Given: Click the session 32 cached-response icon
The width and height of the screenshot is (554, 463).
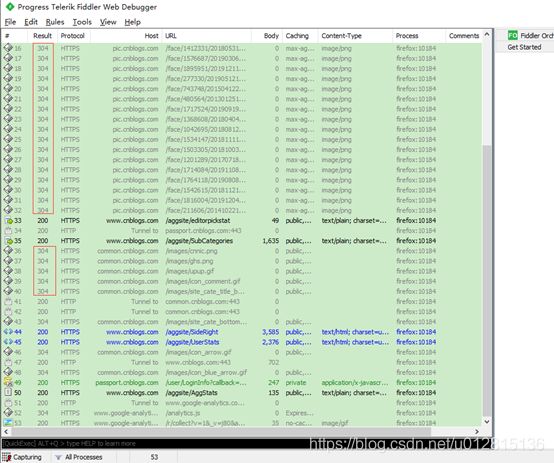Looking at the screenshot, I should [8, 210].
